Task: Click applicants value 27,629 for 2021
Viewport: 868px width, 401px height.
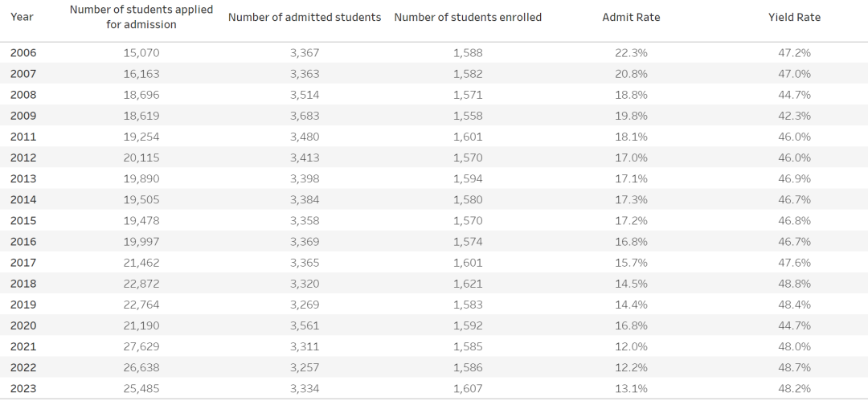Action: pos(141,346)
